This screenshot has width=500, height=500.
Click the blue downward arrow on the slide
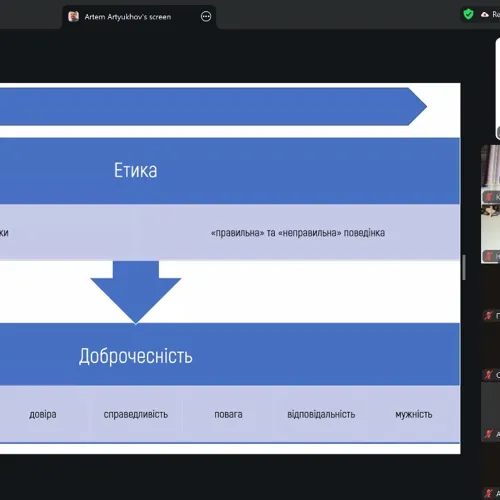(x=136, y=292)
